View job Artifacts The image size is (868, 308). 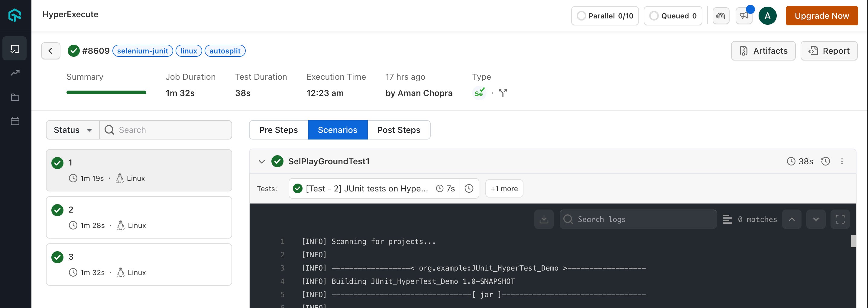pyautogui.click(x=763, y=50)
